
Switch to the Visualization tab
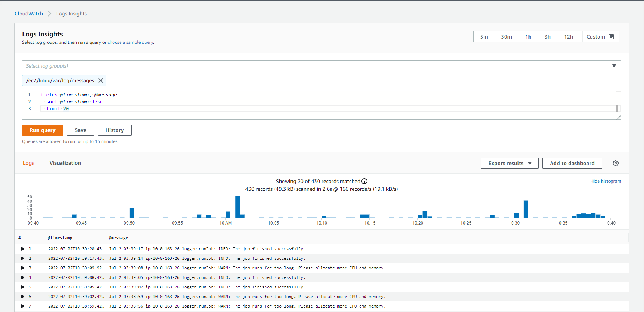(x=65, y=163)
